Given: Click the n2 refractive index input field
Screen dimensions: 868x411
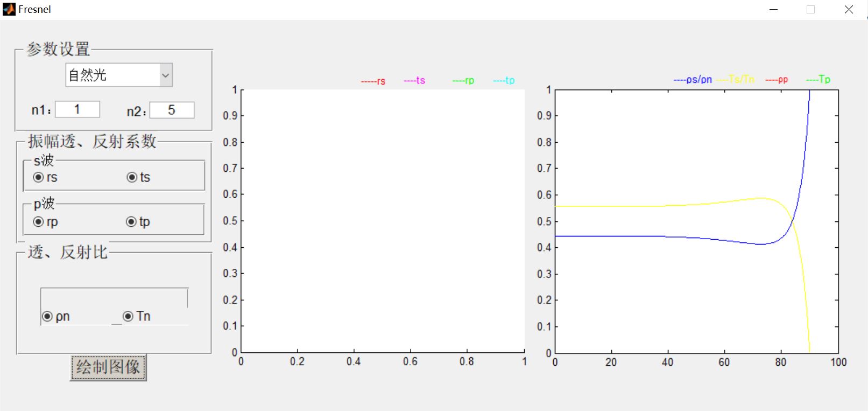Looking at the screenshot, I should click(172, 110).
